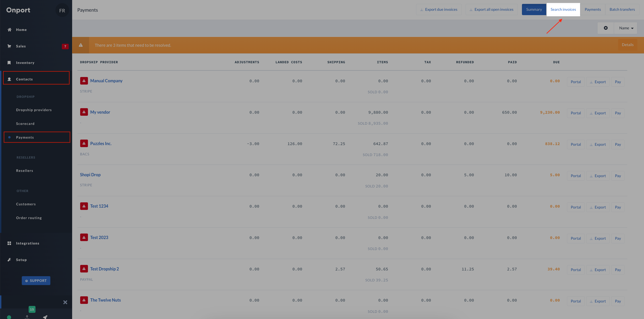Image resolution: width=644 pixels, height=319 pixels.
Task: Open the Test 2023 provider link
Action: click(x=99, y=237)
